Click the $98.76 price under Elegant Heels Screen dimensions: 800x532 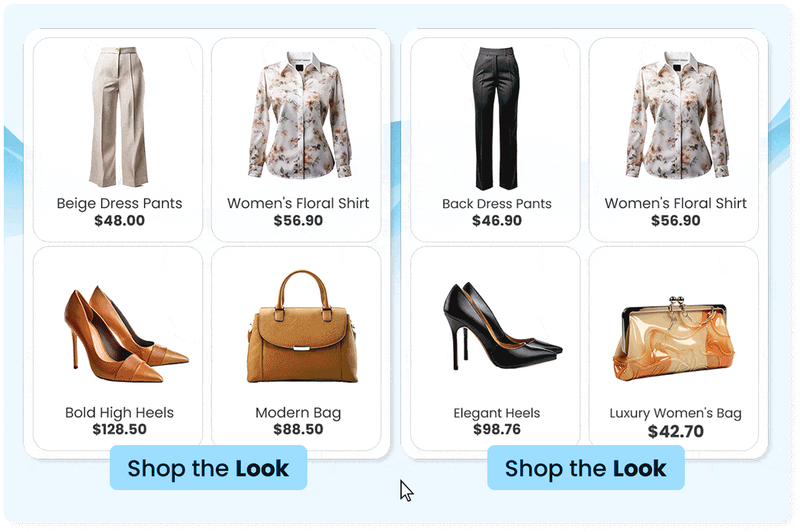(497, 429)
